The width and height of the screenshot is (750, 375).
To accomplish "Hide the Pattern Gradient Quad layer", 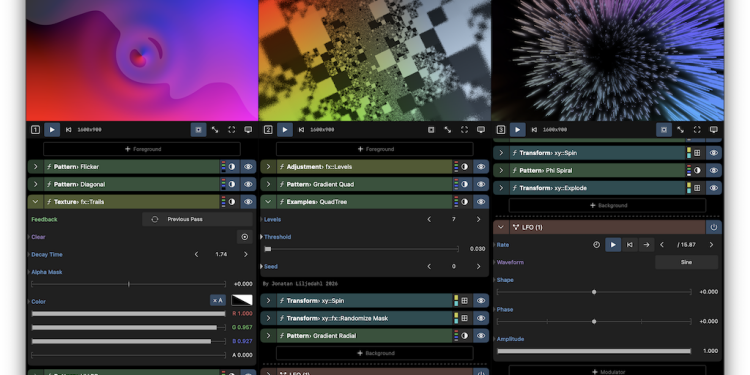I will tap(481, 184).
